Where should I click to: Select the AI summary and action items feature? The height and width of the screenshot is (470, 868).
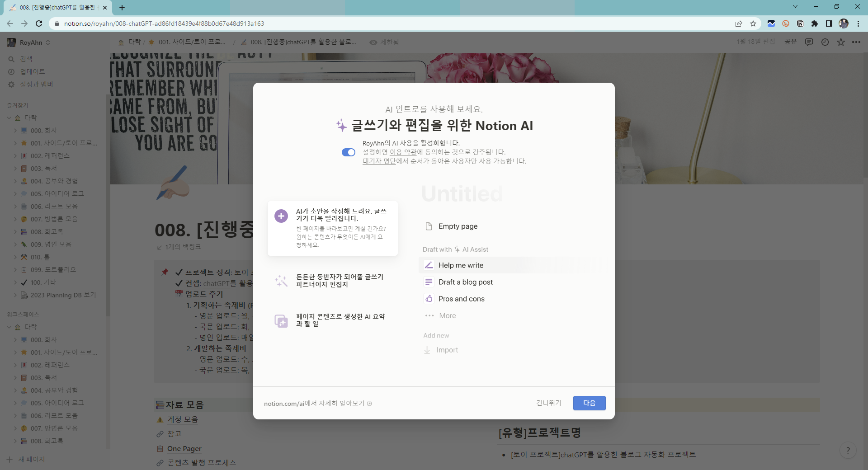tap(333, 320)
